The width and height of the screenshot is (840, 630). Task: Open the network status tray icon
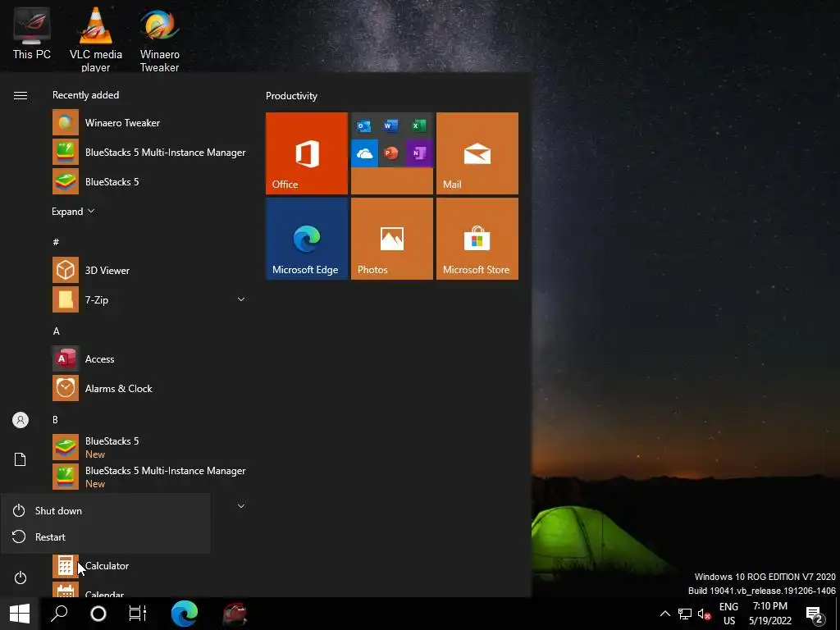685,614
